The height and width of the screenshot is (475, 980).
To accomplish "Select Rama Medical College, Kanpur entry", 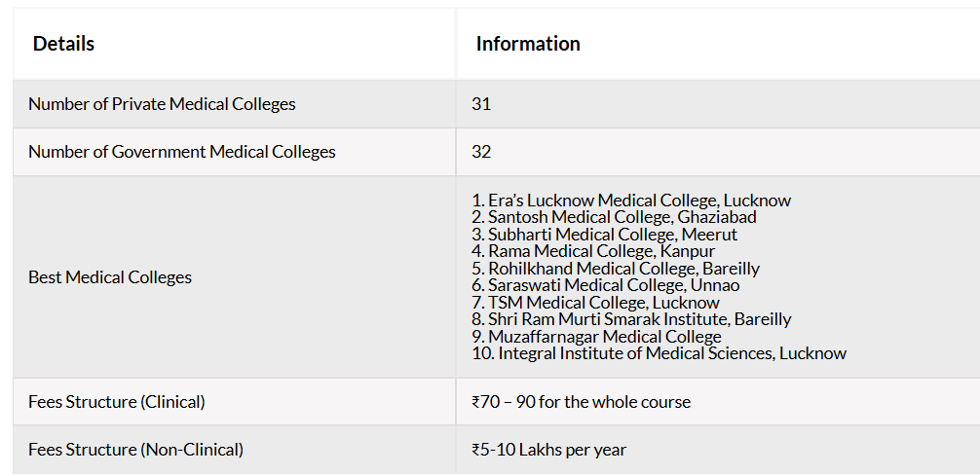I will point(594,251).
